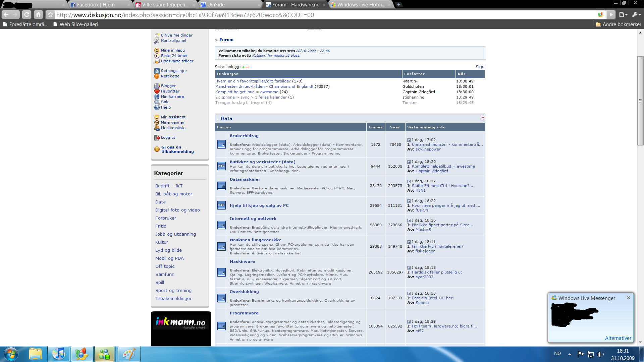The image size is (644, 362).
Task: Open Kategori for media på plass news
Action: (276, 56)
